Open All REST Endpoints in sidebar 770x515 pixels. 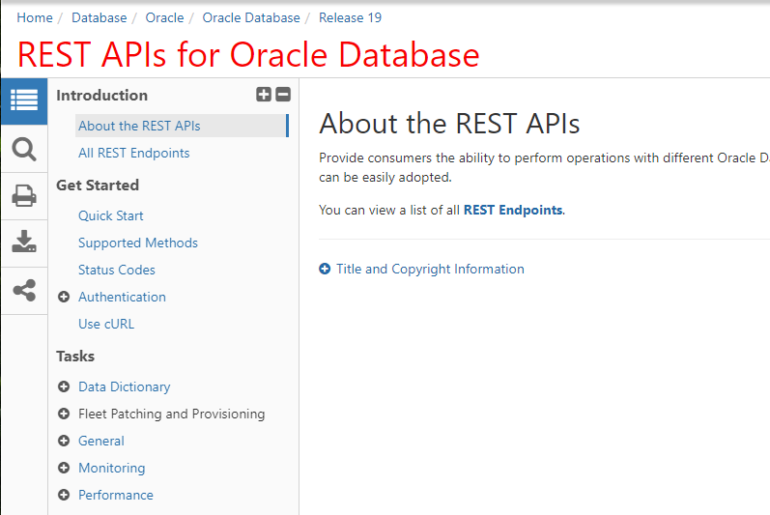click(134, 153)
